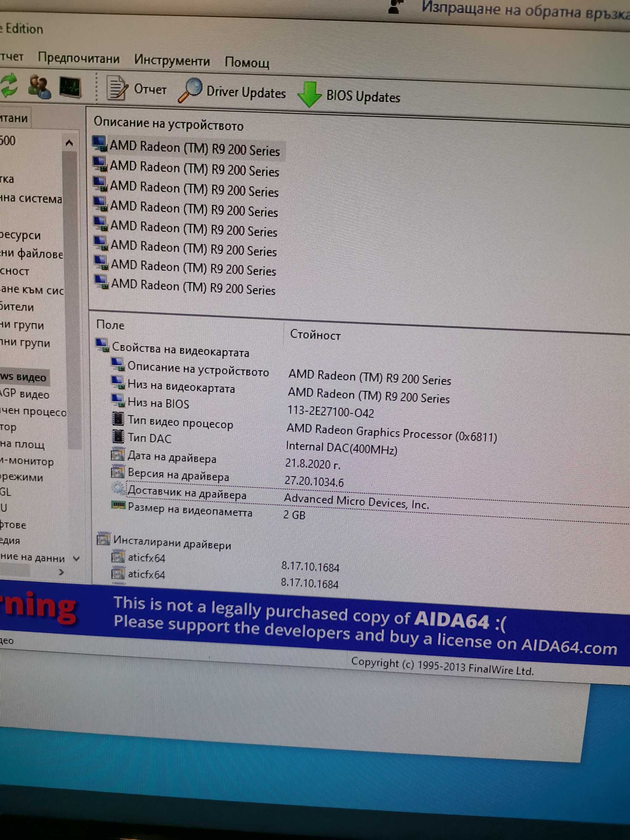Click gear icon beside Доставчик на драйвера
This screenshot has width=630, height=840.
(118, 489)
